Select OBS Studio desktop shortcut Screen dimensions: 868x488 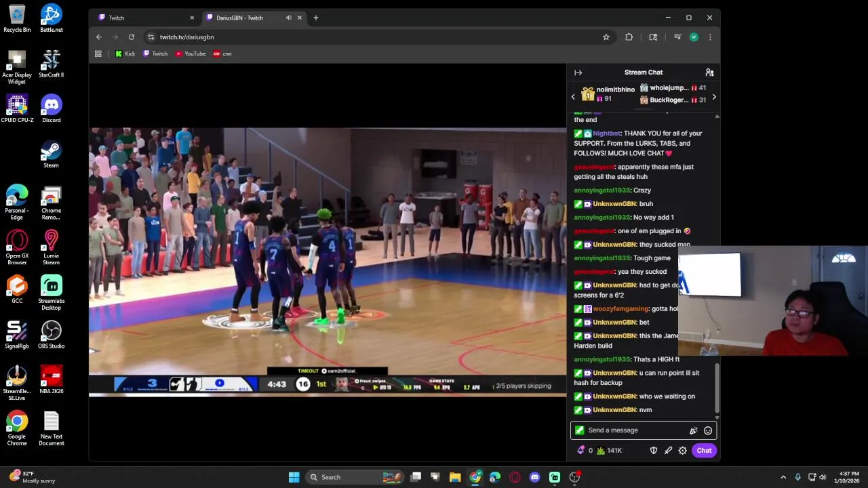52,335
